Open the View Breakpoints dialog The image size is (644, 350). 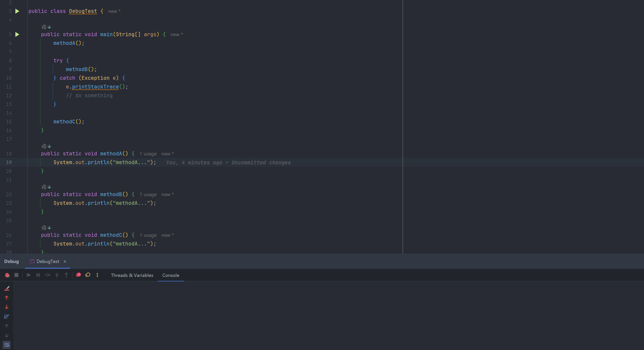(78, 275)
